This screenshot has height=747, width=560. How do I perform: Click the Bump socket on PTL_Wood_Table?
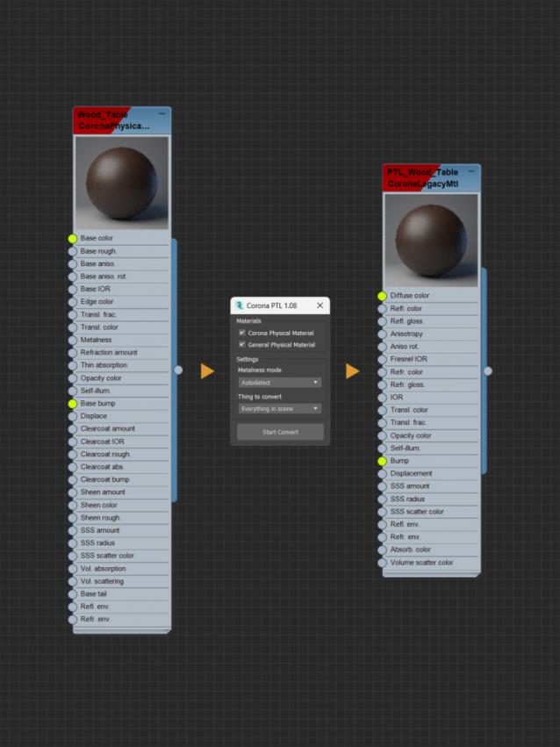pos(382,461)
